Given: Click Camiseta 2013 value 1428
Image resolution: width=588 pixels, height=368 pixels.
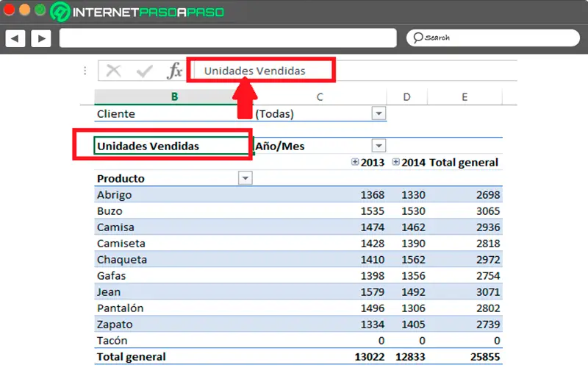Looking at the screenshot, I should (x=373, y=243).
